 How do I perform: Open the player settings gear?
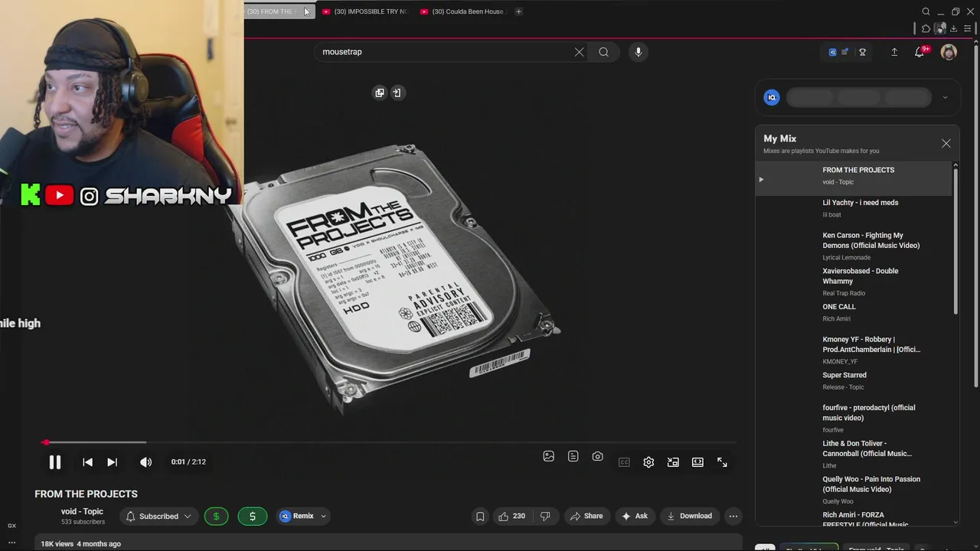click(x=648, y=462)
